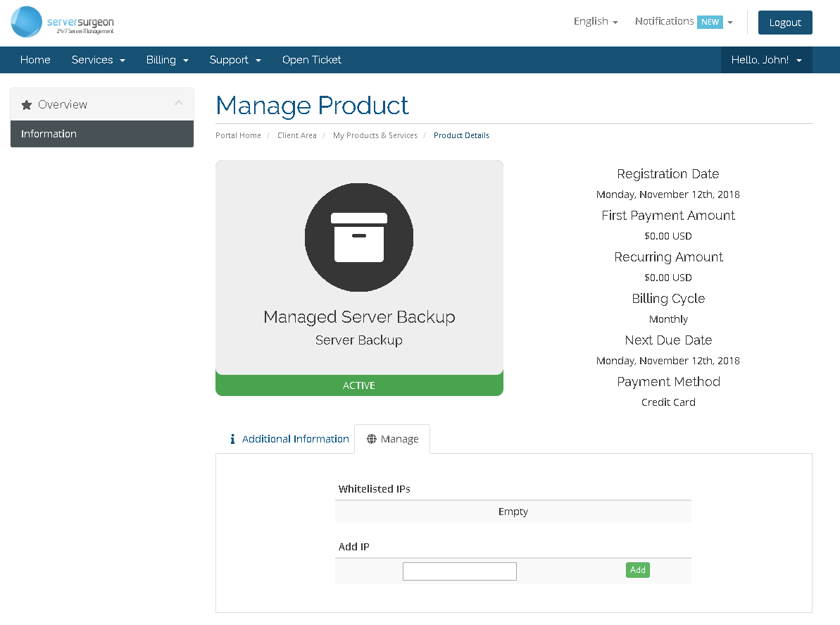Click the info icon on Additional Information tab

(232, 439)
